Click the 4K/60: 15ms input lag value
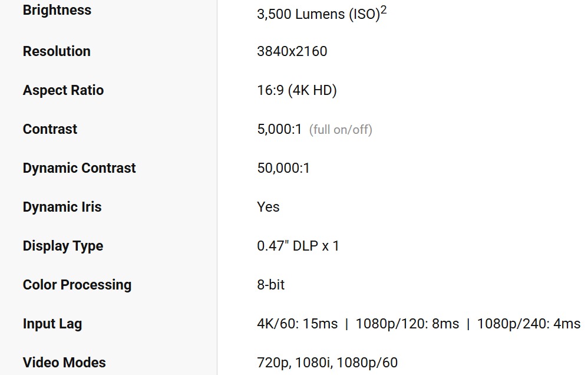 tap(298, 324)
